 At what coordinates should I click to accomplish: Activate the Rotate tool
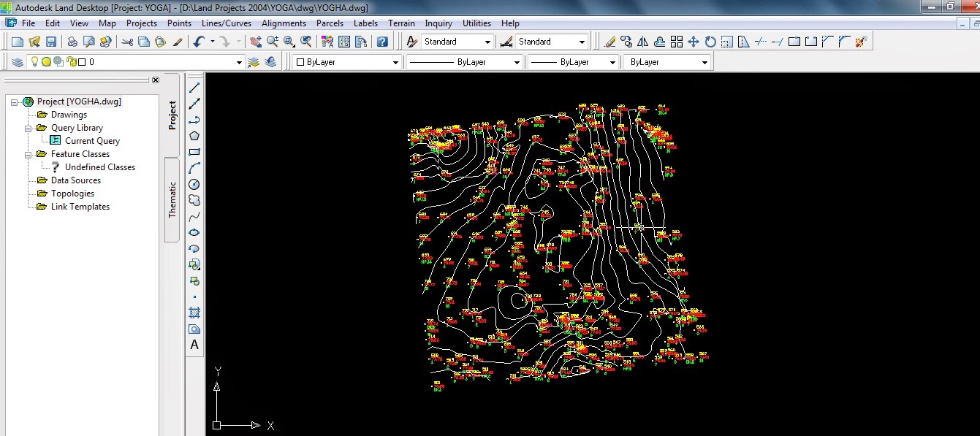click(x=709, y=42)
